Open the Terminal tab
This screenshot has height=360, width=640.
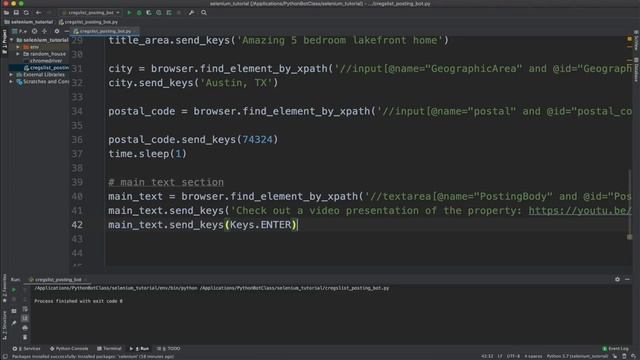(x=109, y=349)
